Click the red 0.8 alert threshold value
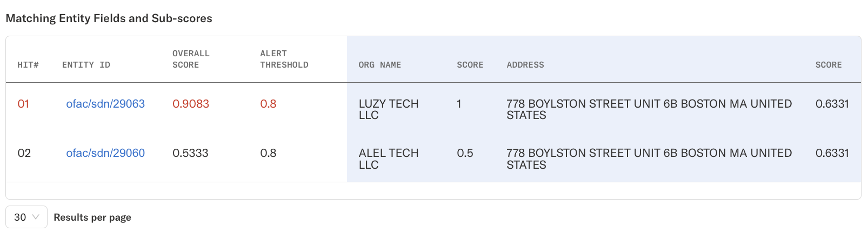The width and height of the screenshot is (868, 238). (268, 104)
